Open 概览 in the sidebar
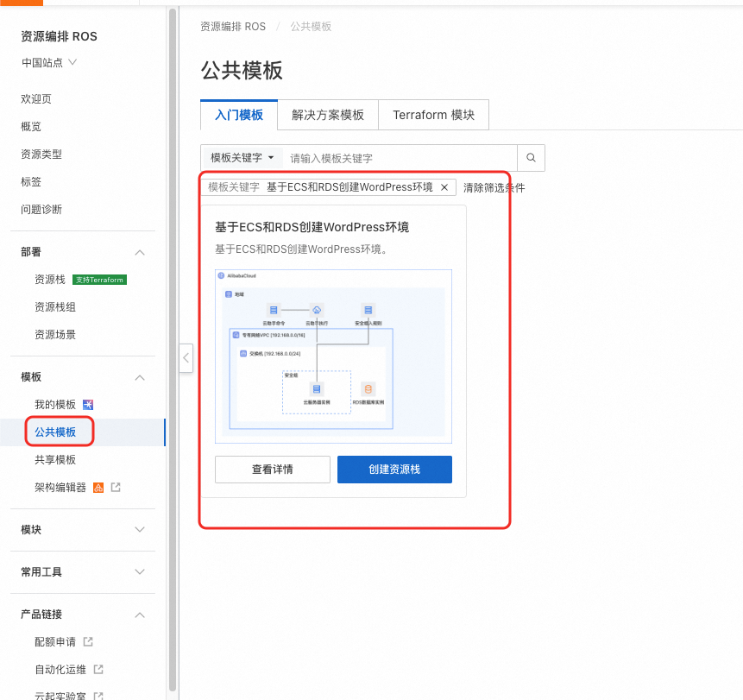This screenshot has height=700, width=743. [31, 127]
